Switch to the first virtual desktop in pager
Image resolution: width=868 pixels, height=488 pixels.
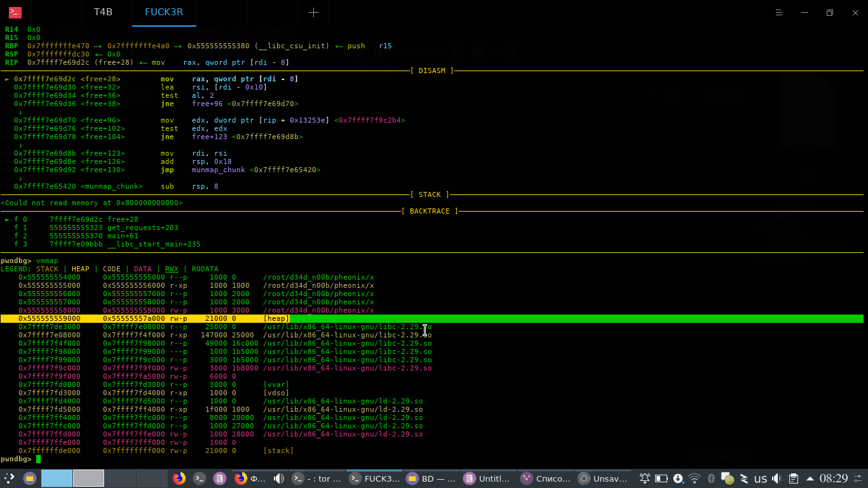[57, 478]
